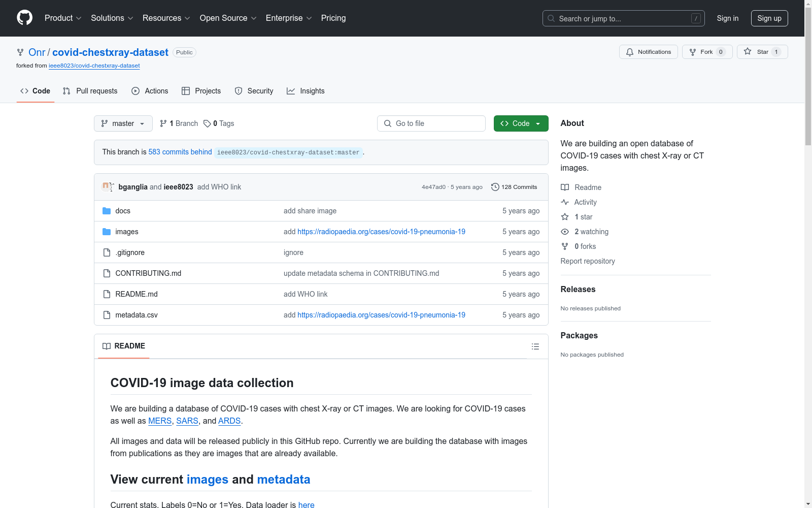
Task: Open README outline list icon
Action: point(535,346)
